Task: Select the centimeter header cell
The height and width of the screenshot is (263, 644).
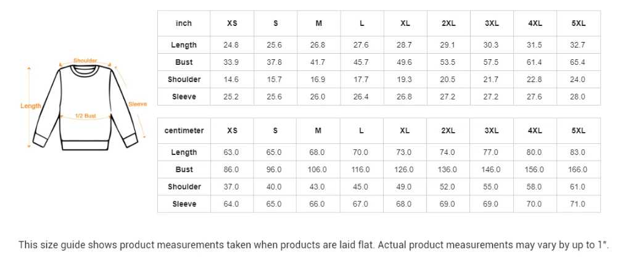Action: tap(184, 131)
